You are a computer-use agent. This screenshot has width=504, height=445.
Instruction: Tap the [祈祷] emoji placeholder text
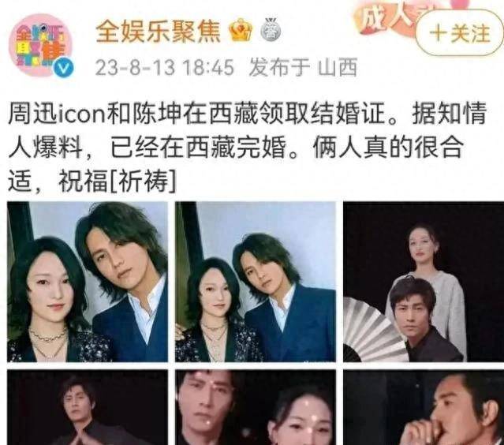pyautogui.click(x=143, y=181)
